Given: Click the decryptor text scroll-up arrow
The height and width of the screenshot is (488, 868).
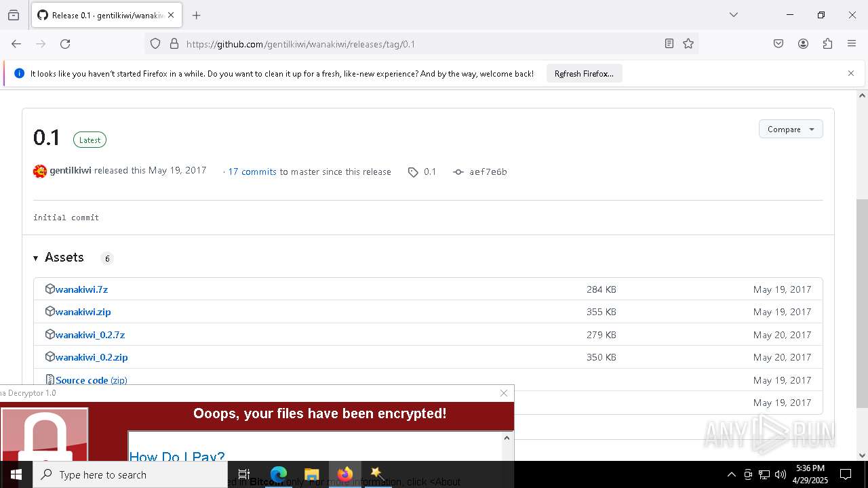Looking at the screenshot, I should point(507,438).
